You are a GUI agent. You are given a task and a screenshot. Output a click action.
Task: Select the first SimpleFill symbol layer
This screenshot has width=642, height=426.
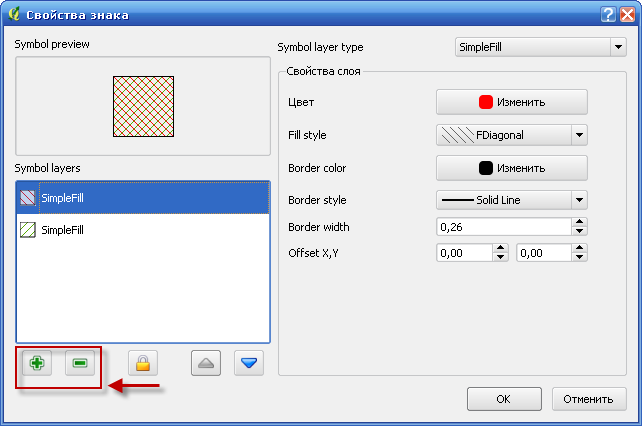pos(143,198)
